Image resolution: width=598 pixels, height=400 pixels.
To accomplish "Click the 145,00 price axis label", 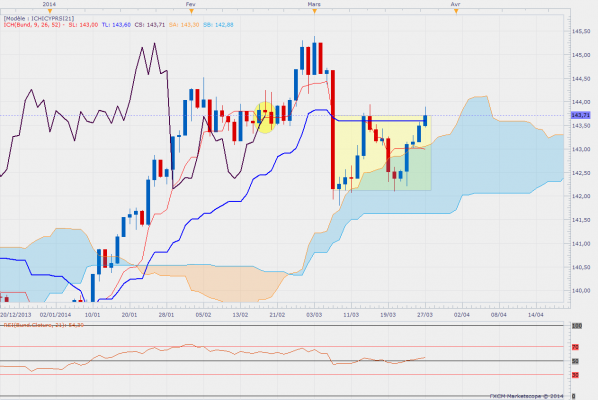I will click(581, 55).
